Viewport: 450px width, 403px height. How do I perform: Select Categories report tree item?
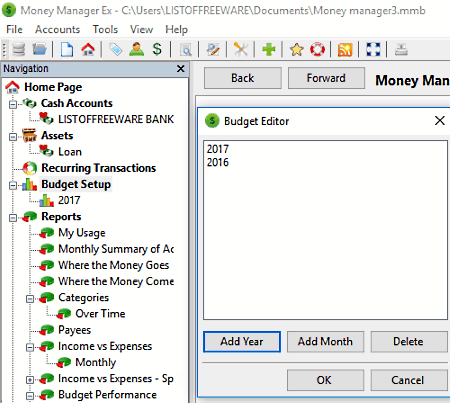(83, 298)
